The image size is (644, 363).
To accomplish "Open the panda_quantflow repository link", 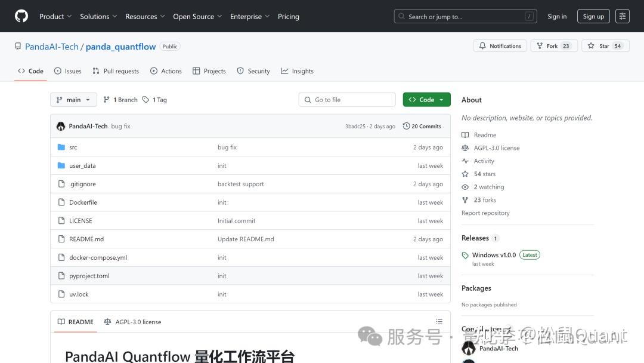I will (120, 47).
